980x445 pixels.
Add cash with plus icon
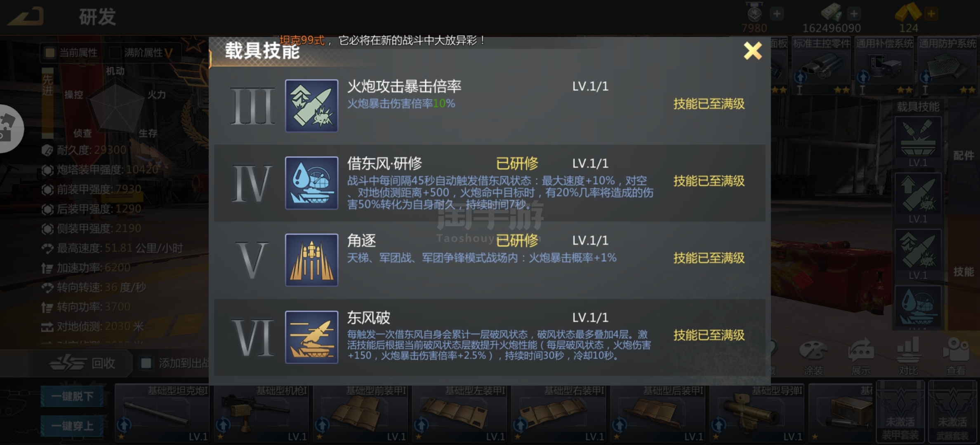tap(854, 14)
